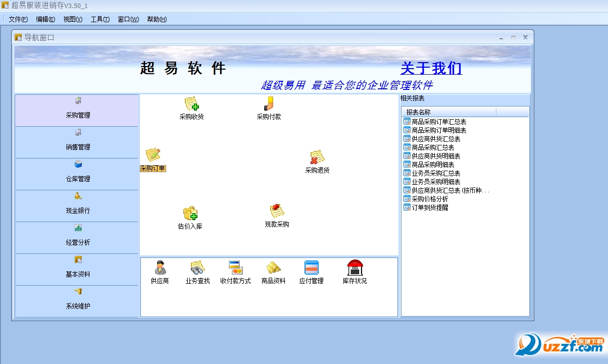Close the 导航窗口 window
The width and height of the screenshot is (608, 364).
click(x=525, y=37)
